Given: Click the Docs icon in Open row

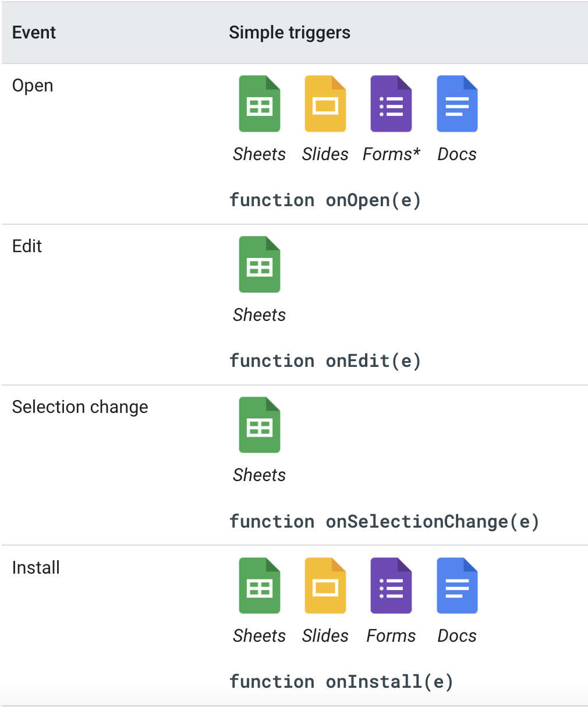Looking at the screenshot, I should [x=457, y=104].
